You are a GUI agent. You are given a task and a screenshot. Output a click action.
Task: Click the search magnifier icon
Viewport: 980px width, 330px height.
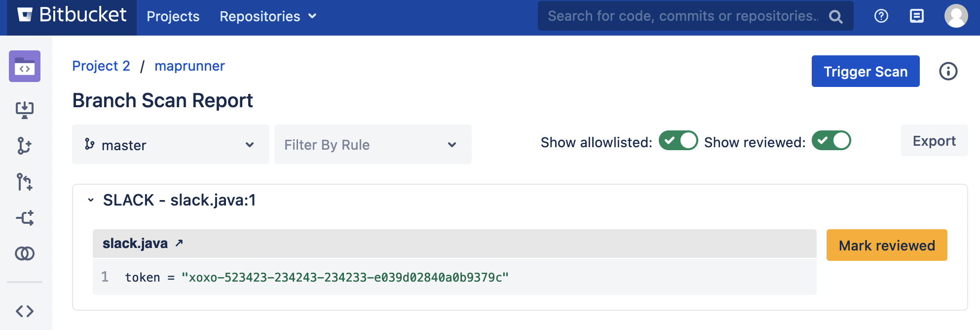pyautogui.click(x=835, y=17)
